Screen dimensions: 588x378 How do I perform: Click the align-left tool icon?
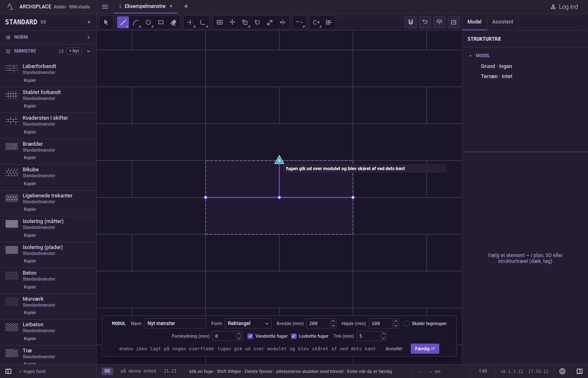[x=329, y=22]
